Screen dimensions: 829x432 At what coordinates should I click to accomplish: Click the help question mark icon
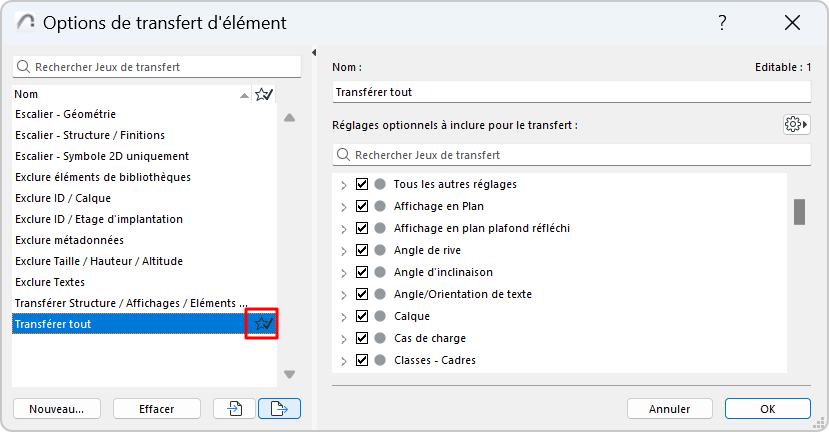coord(722,23)
